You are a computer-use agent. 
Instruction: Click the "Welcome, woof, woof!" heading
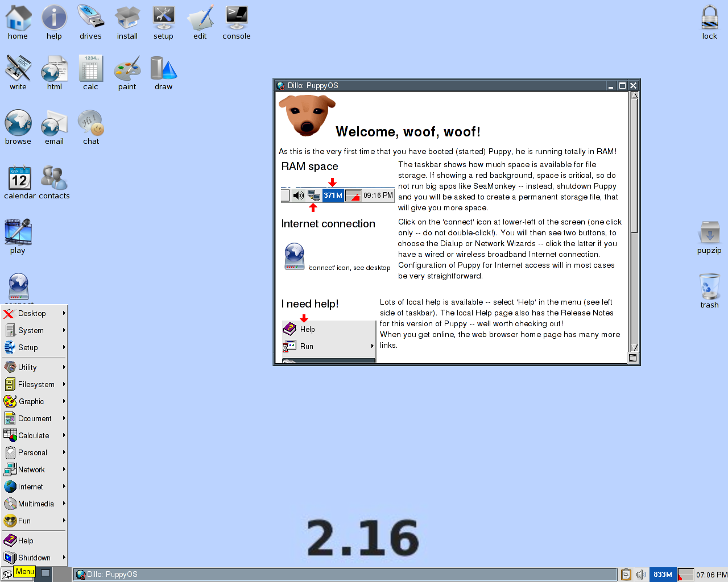pos(408,132)
